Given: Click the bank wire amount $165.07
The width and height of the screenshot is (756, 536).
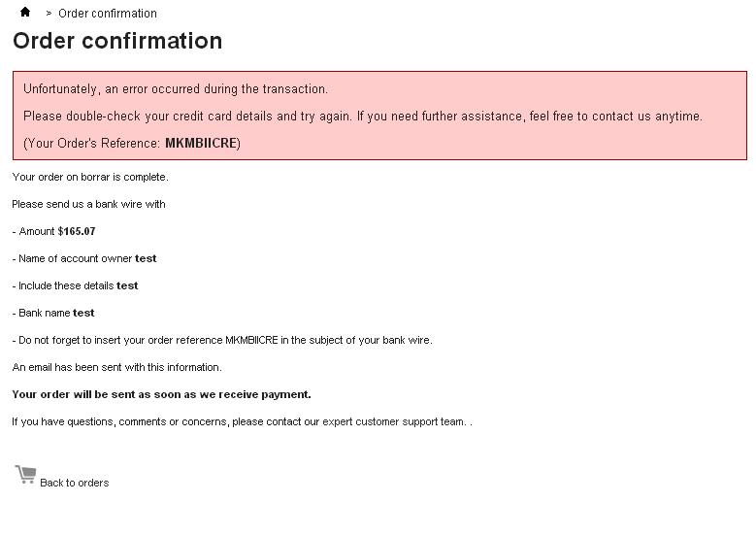Looking at the screenshot, I should 77,232.
